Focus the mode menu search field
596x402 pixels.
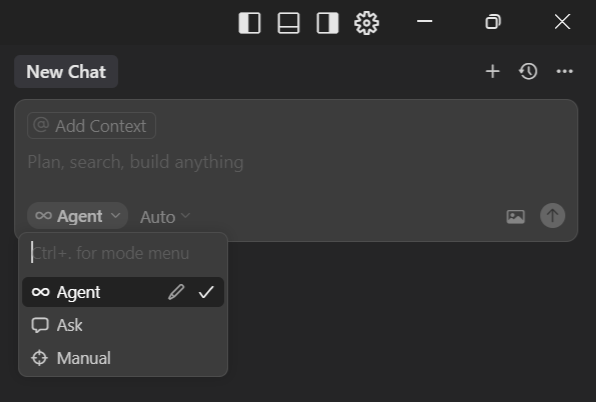point(123,253)
